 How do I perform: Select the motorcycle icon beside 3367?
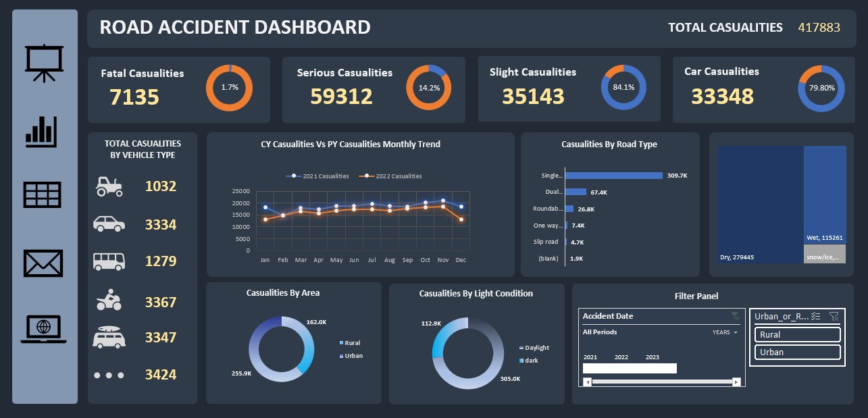tap(108, 301)
